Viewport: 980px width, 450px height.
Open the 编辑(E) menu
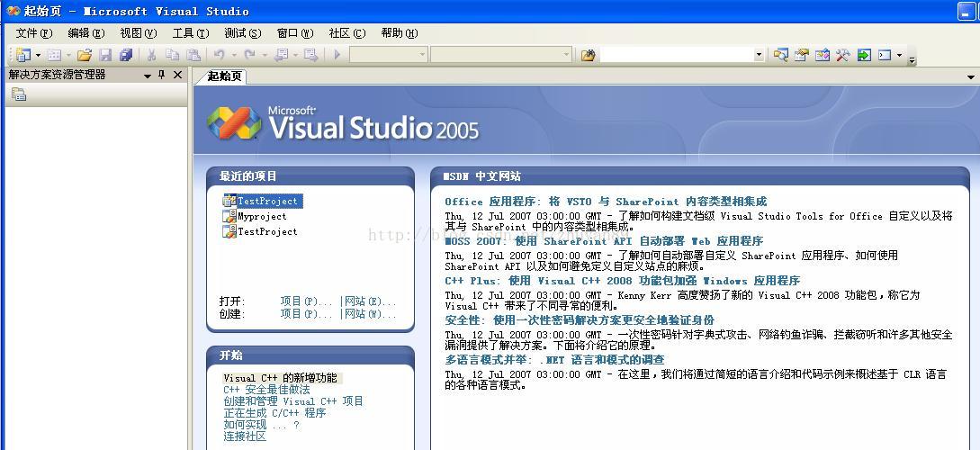[86, 33]
